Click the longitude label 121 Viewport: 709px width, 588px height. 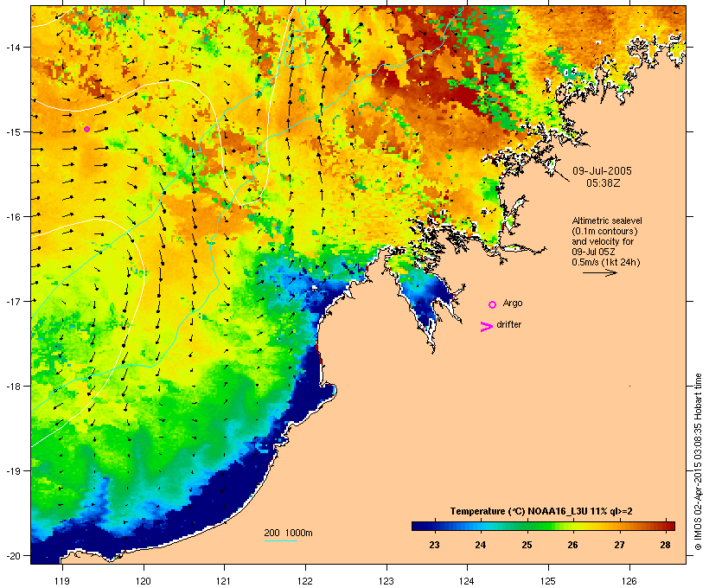click(224, 581)
